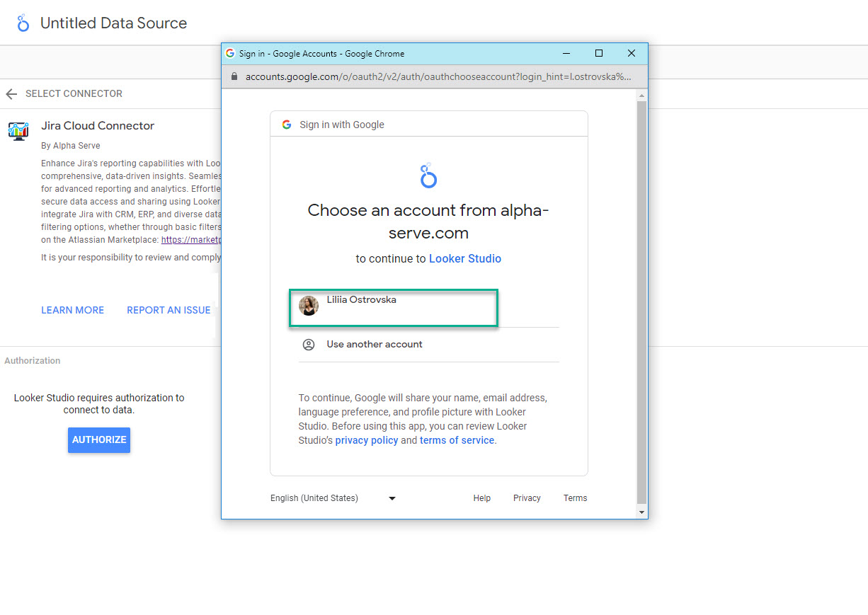
Task: Click the Looker Studio logo in dialog
Action: pos(428,176)
